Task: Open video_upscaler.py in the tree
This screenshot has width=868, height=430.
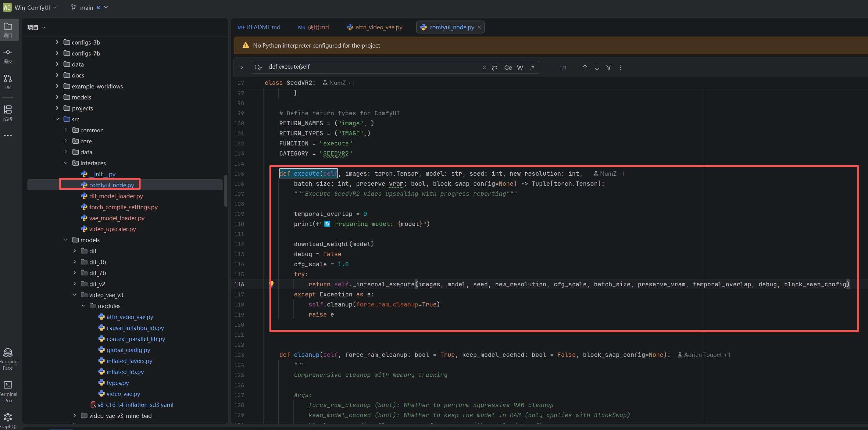Action: [113, 229]
